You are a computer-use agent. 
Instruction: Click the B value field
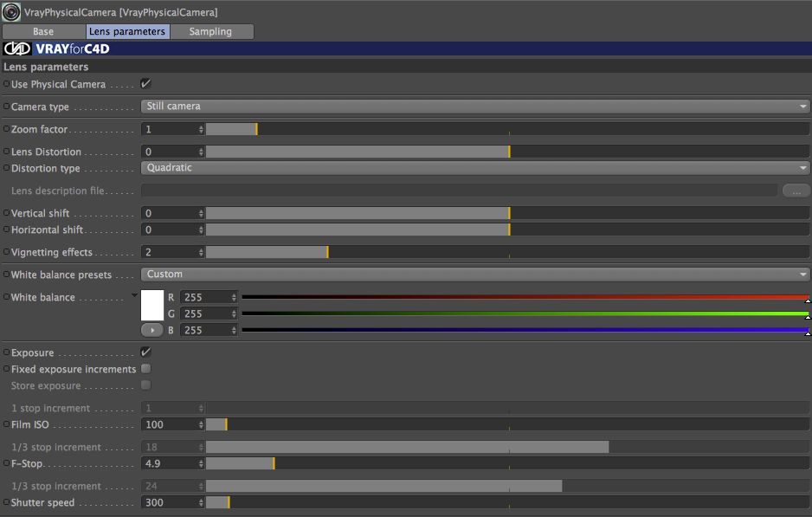[205, 331]
